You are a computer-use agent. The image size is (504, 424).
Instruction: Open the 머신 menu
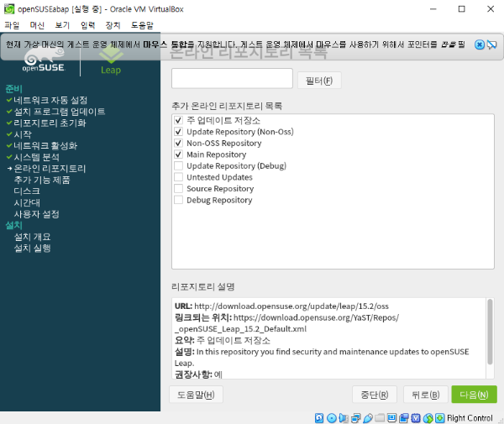(37, 25)
